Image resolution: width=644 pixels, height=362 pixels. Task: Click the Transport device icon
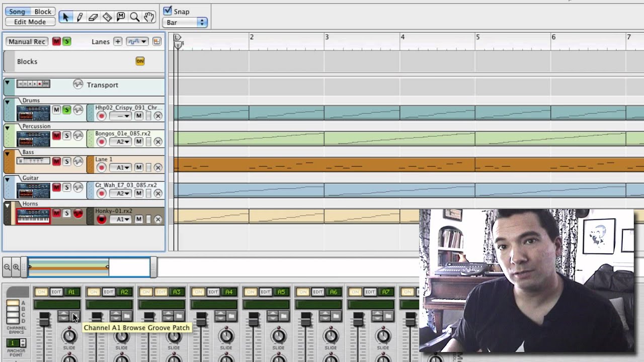33,84
